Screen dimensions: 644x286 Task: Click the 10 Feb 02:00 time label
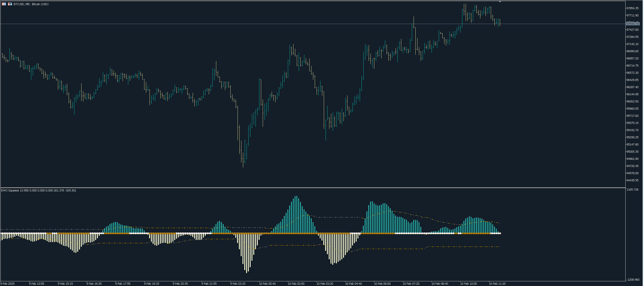click(x=296, y=284)
